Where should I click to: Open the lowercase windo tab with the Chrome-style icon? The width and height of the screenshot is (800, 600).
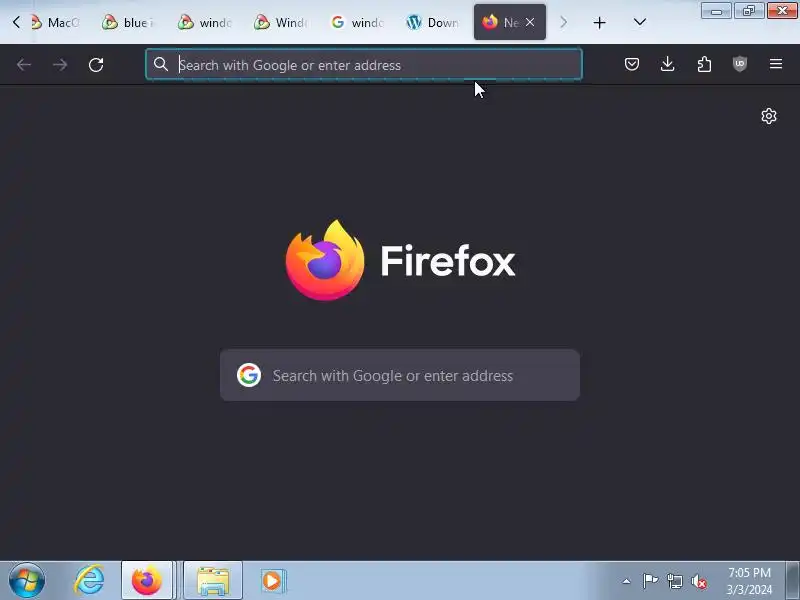[204, 22]
